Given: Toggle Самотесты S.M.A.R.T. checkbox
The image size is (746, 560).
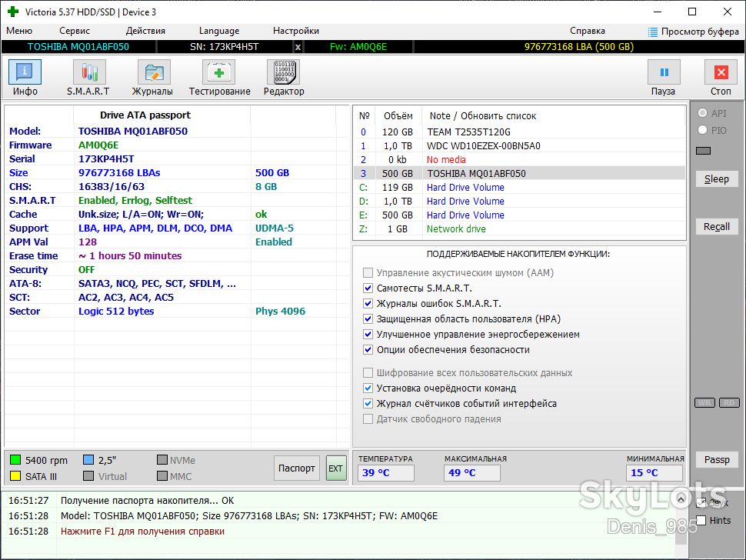Looking at the screenshot, I should tap(368, 288).
